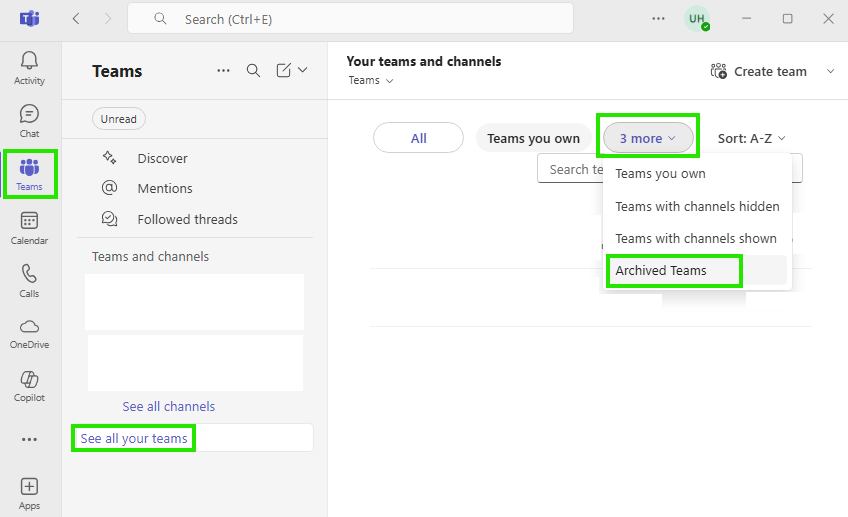This screenshot has height=517, width=848.
Task: Click the Teams and channels heading
Action: coord(150,256)
